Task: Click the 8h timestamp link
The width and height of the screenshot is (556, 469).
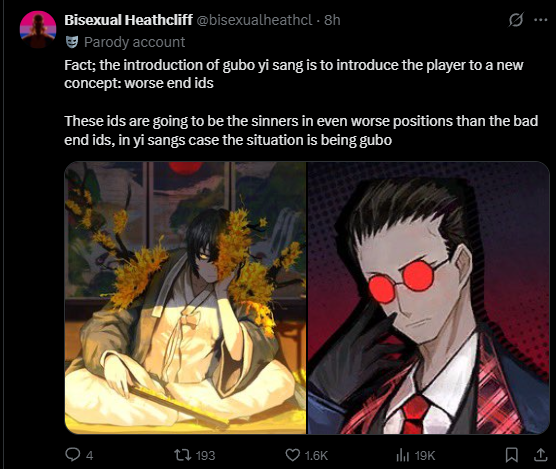Action: point(333,20)
